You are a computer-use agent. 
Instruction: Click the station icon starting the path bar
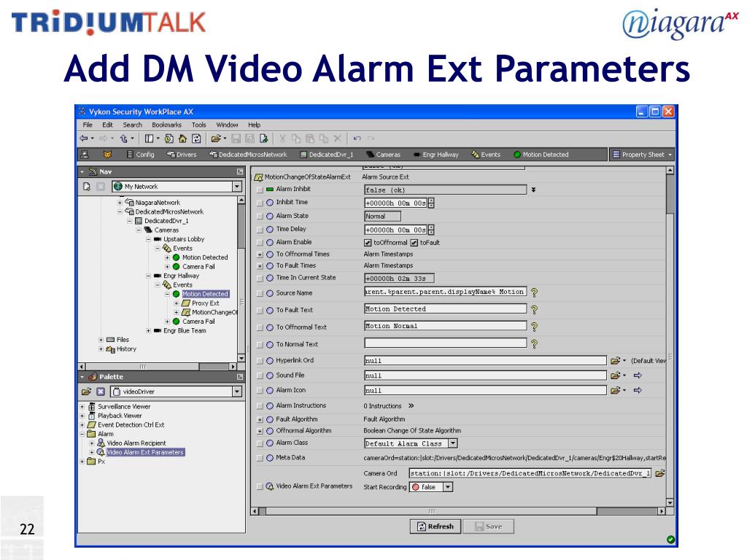coord(85,155)
